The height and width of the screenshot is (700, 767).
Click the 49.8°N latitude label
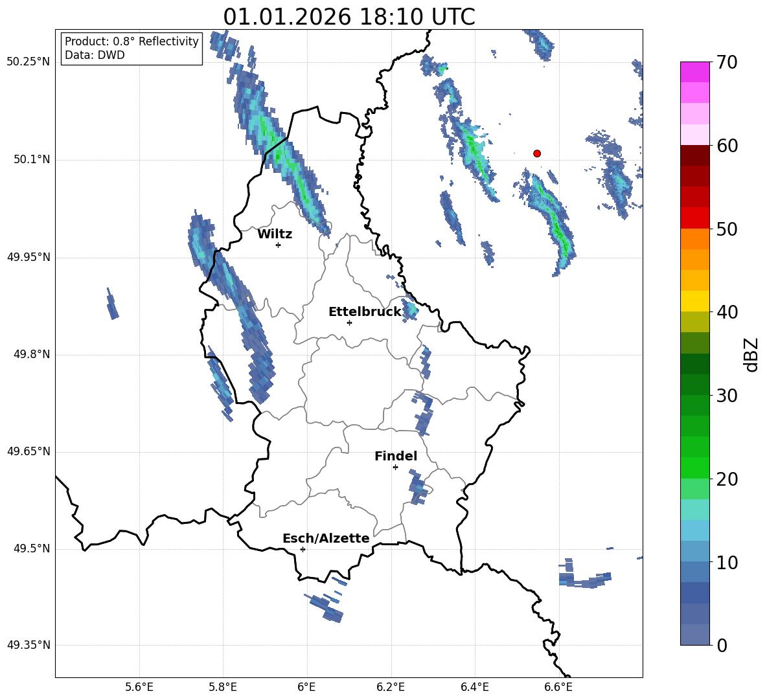pyautogui.click(x=32, y=354)
